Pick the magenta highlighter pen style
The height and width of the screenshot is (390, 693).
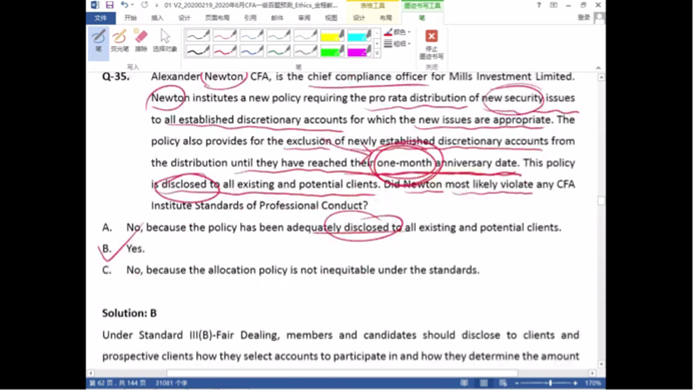pyautogui.click(x=359, y=51)
